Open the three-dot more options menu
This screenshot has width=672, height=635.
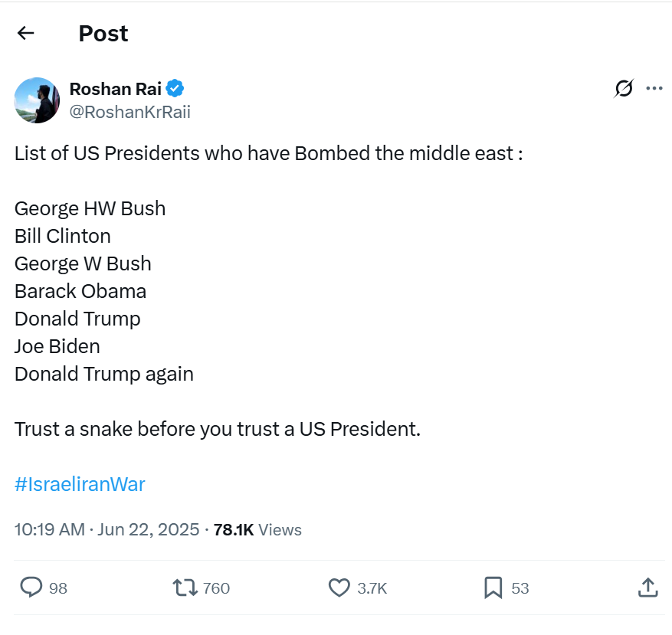pos(654,89)
